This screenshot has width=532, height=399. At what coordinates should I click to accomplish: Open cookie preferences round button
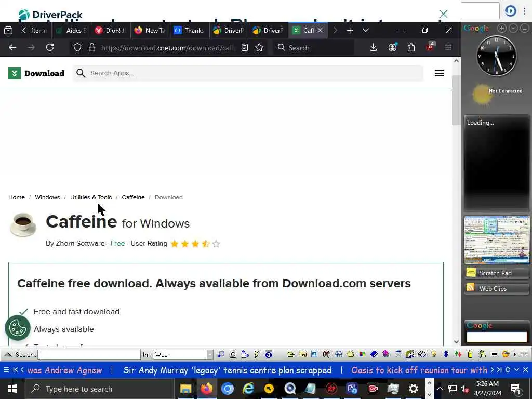pos(18,328)
